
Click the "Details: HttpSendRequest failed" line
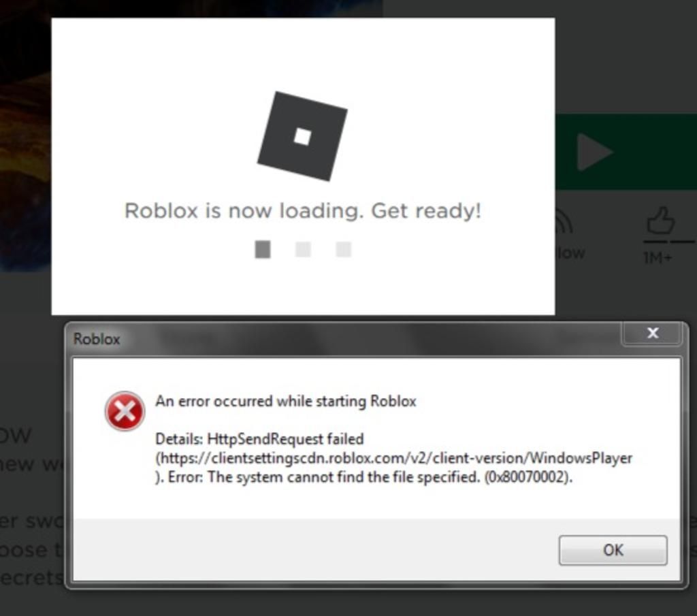[259, 439]
